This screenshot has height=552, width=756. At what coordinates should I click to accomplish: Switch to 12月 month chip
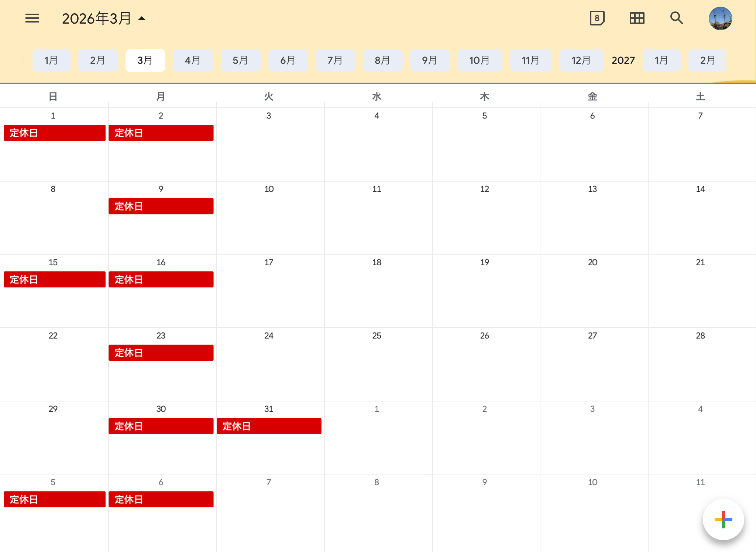[581, 60]
